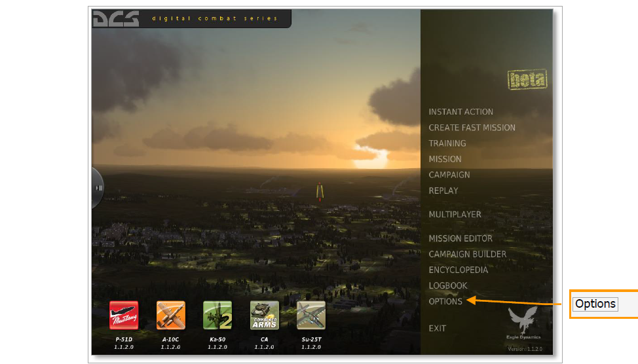
Task: Open the Campaign menu entry
Action: click(x=449, y=175)
